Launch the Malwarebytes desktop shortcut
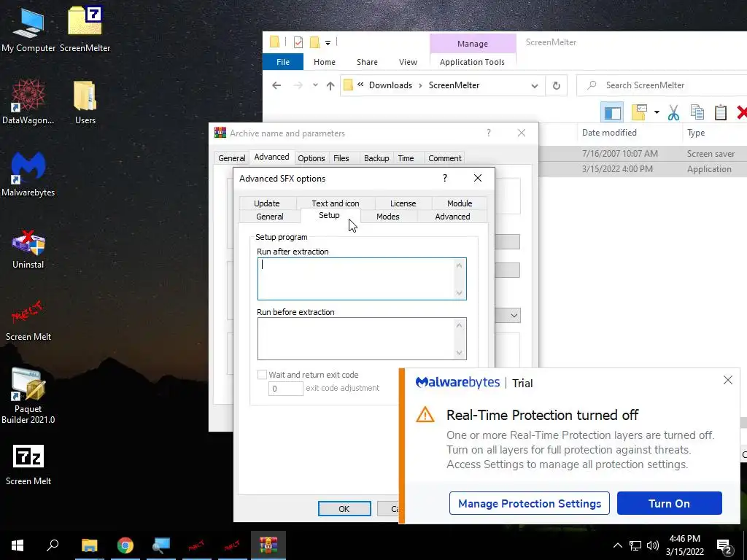The height and width of the screenshot is (560, 747). point(28,174)
